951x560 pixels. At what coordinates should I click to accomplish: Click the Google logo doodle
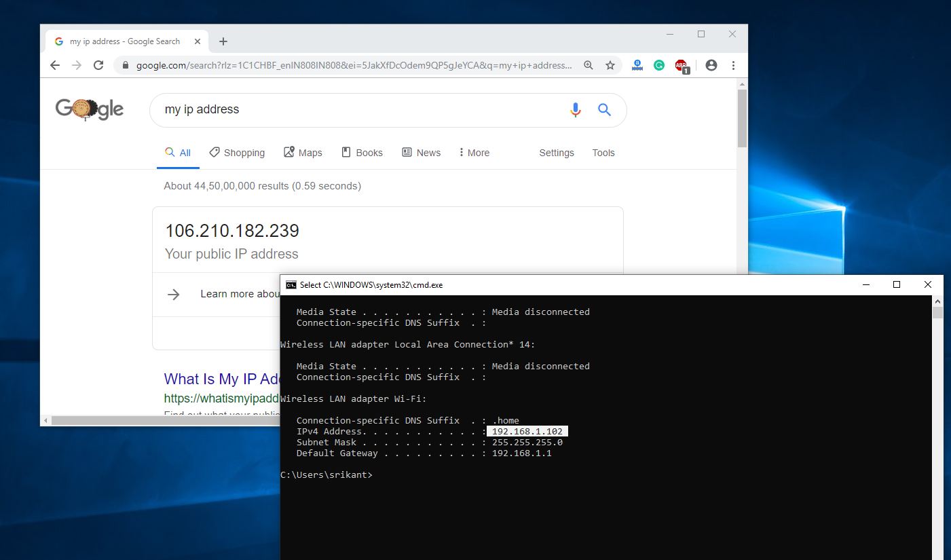(x=90, y=109)
